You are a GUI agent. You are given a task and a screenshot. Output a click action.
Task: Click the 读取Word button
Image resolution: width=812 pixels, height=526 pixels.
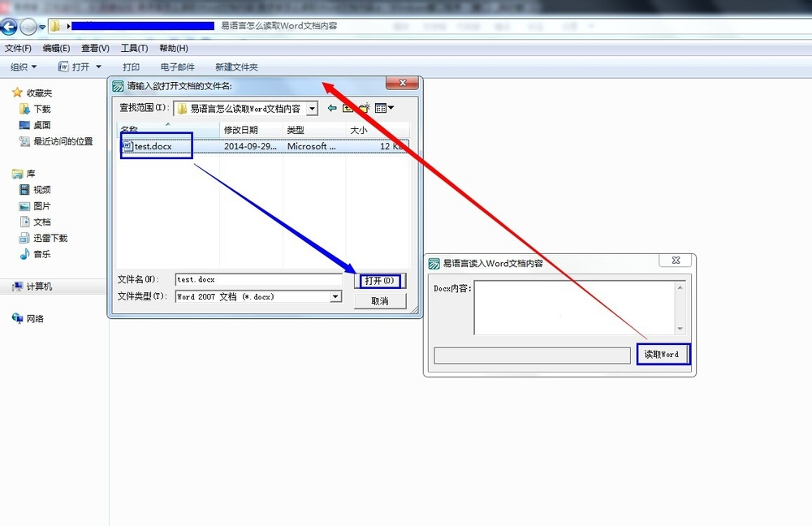(663, 355)
